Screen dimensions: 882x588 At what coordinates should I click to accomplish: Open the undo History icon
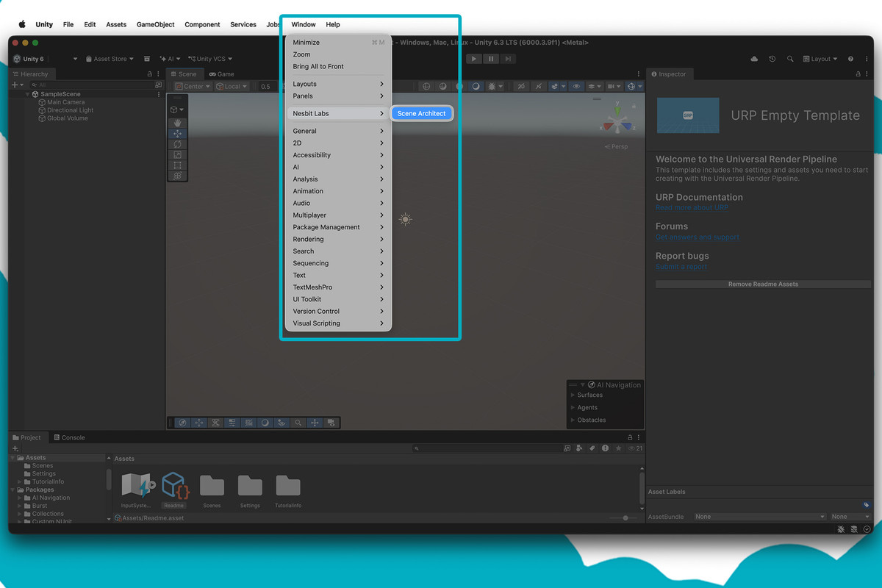[772, 59]
